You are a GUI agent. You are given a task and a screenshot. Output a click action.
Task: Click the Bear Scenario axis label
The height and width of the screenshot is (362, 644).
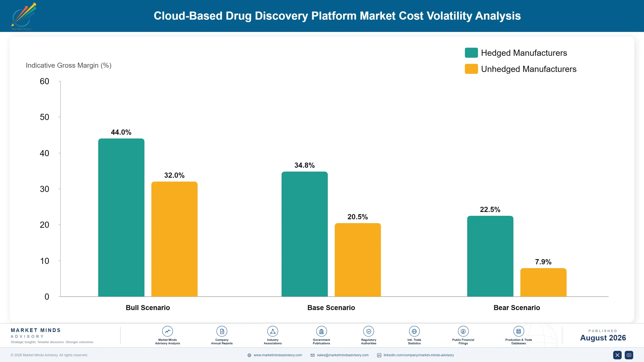pos(517,308)
